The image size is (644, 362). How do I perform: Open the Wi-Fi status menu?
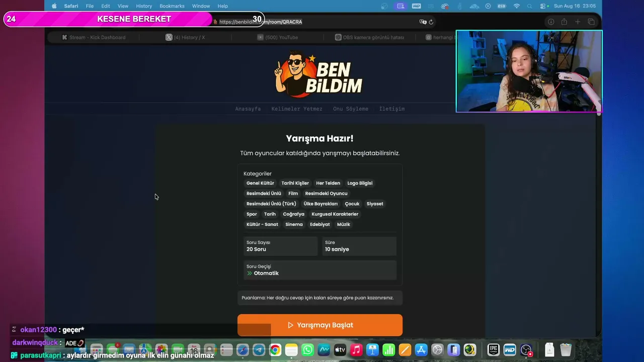[516, 6]
